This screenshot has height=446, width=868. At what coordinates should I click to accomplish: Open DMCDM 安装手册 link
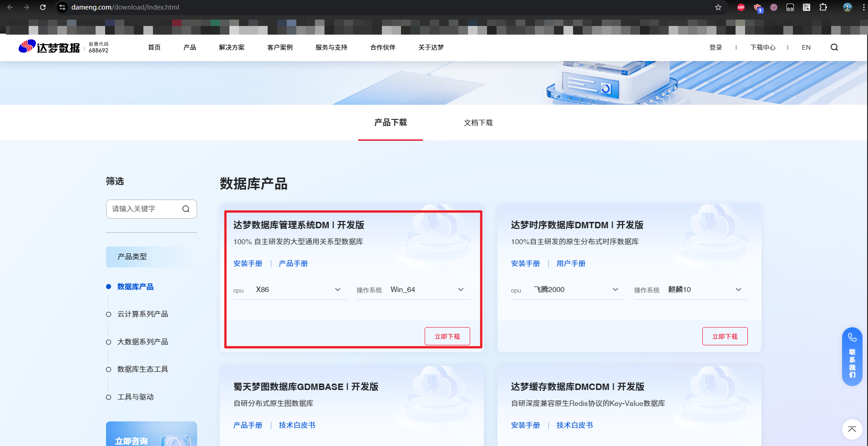(x=526, y=425)
